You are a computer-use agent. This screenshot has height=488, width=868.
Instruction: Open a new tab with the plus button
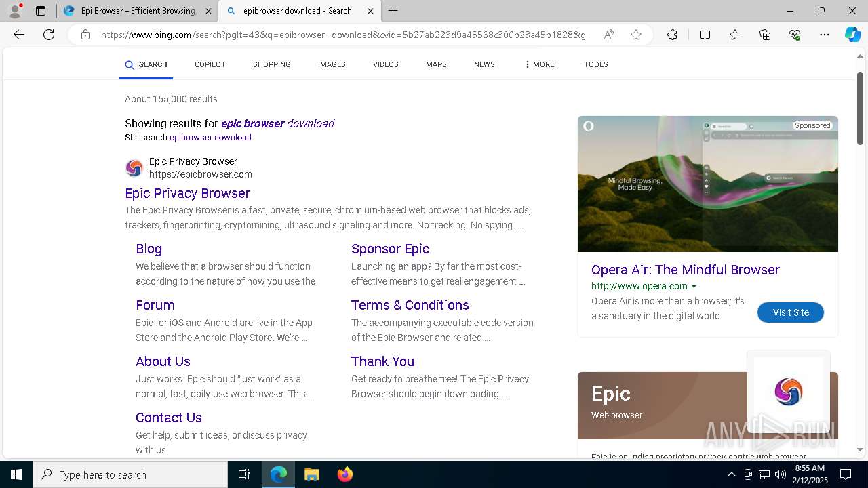pos(393,11)
